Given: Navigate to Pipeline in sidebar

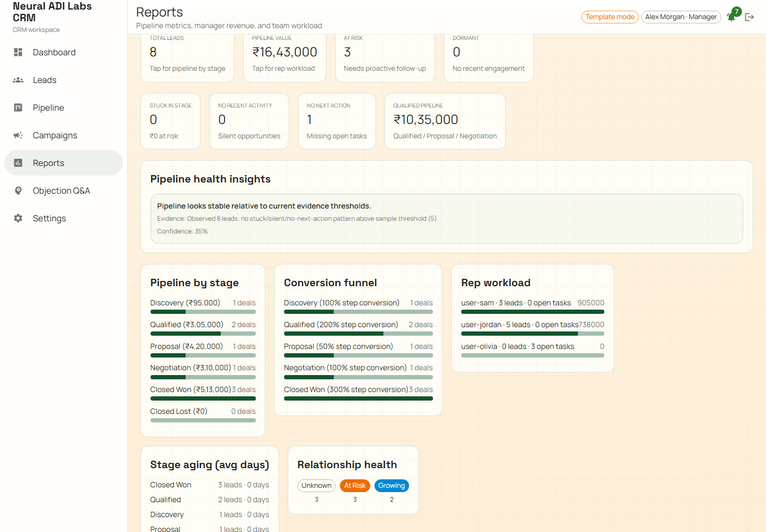Looking at the screenshot, I should [x=63, y=107].
